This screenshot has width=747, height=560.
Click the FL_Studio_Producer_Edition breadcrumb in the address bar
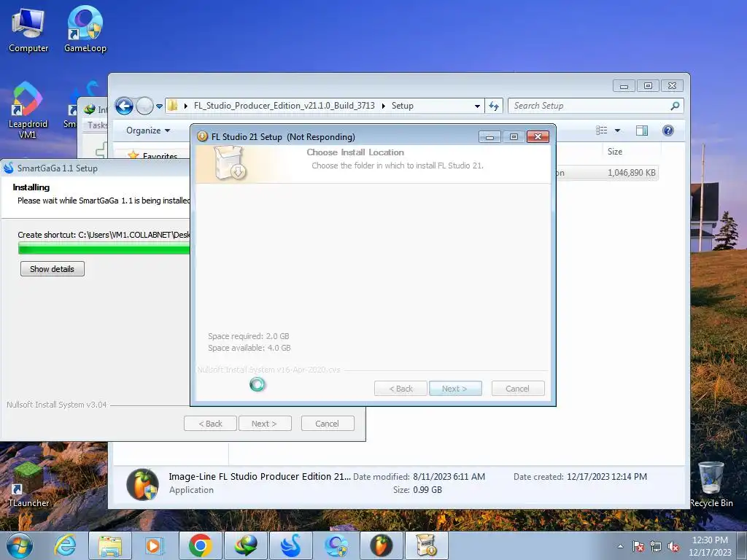click(x=284, y=106)
